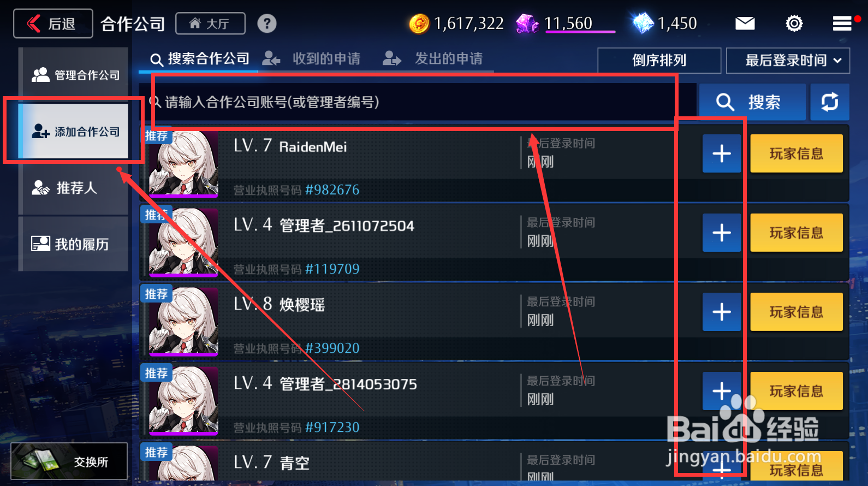Screen dimensions: 868x486
Task: Add RaidenMei with the plus button
Action: tap(722, 153)
